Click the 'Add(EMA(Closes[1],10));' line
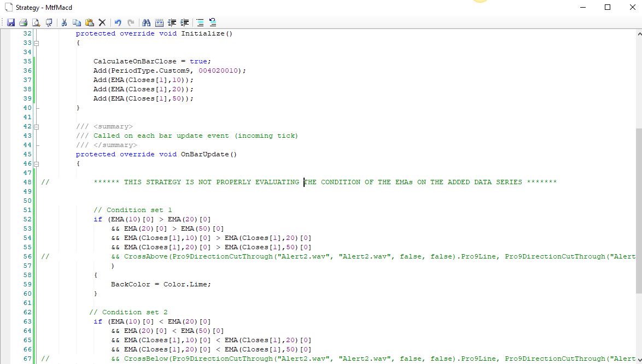Viewport: 642px width, 364px height. coord(143,80)
